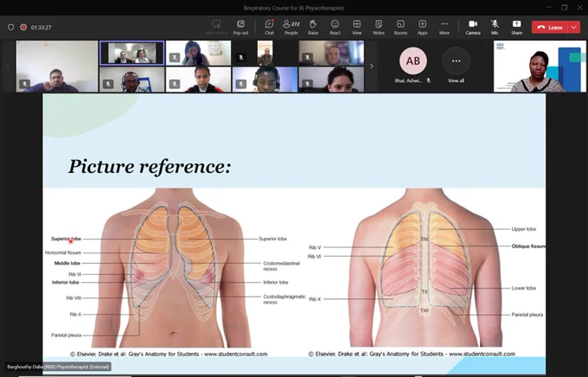Restore down the meeting window
Viewport: 588px width, 377px height.
click(565, 8)
